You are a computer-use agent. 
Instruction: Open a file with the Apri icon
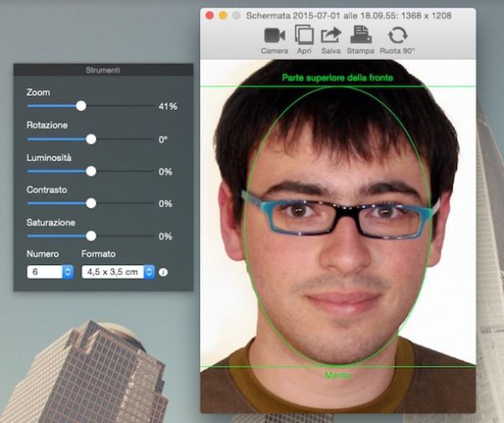tap(304, 35)
